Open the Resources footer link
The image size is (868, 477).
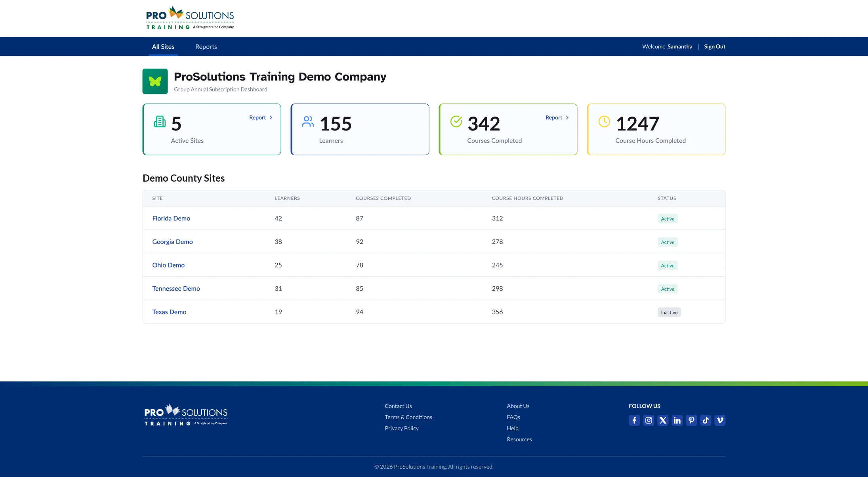pos(519,439)
